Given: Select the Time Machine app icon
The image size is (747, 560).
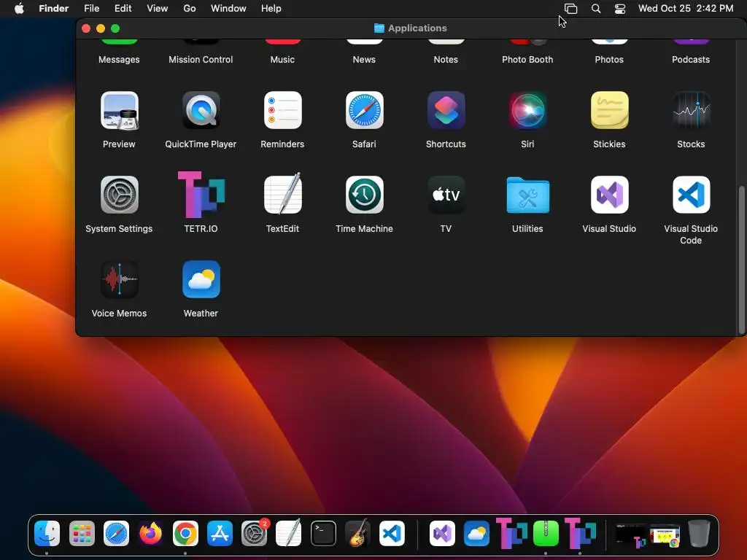Looking at the screenshot, I should 364,195.
